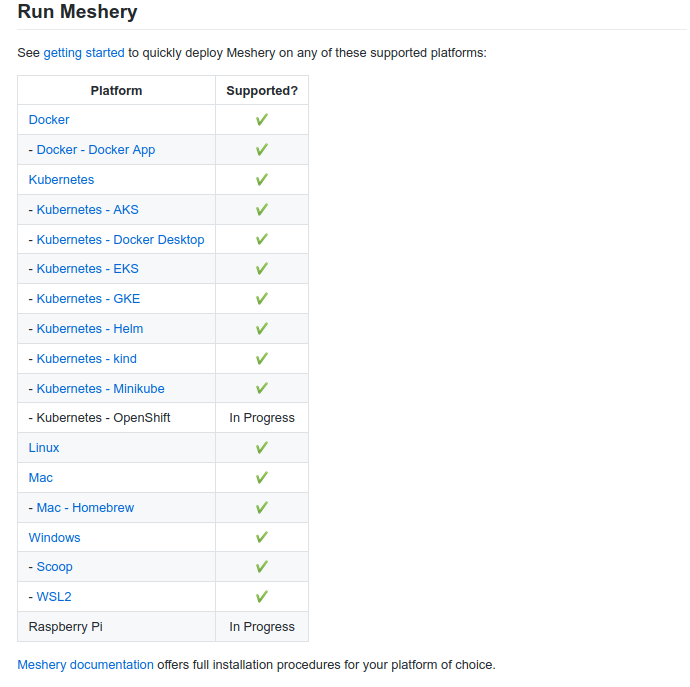Image resolution: width=690 pixels, height=687 pixels.
Task: Open the Kubernetes - Minikube link
Action: pyautogui.click(x=100, y=389)
